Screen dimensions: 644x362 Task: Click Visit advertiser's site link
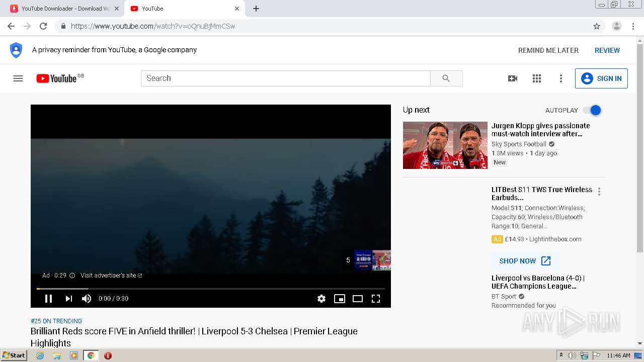point(111,276)
